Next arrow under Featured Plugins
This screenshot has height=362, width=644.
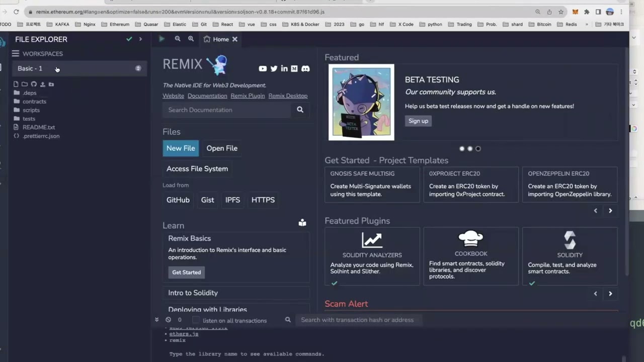tap(610, 294)
